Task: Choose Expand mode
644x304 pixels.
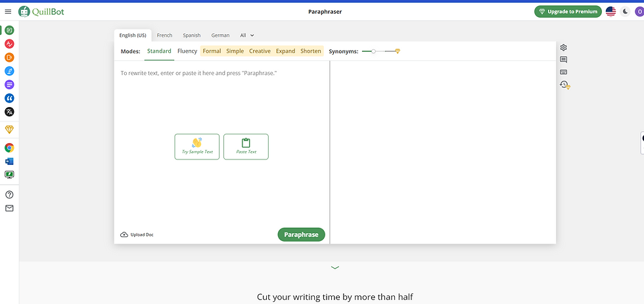Action: 285,51
